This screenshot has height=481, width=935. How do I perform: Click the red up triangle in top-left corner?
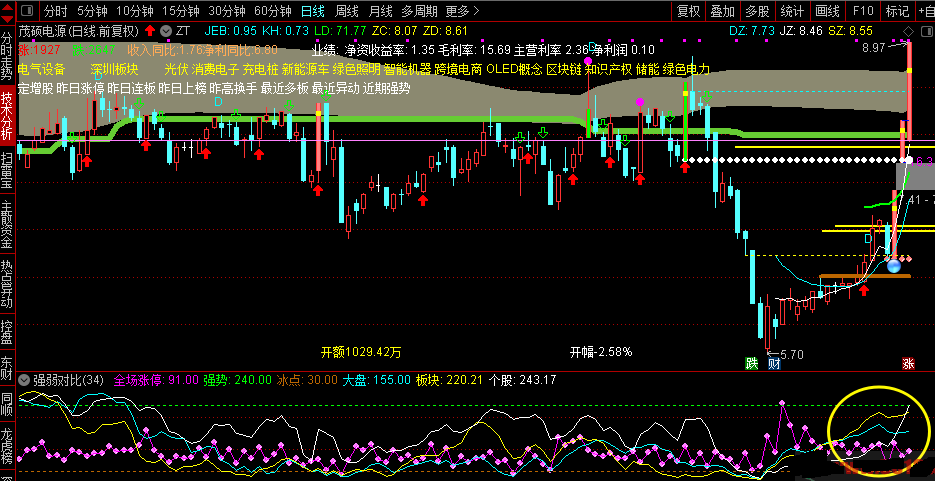click(5, 7)
